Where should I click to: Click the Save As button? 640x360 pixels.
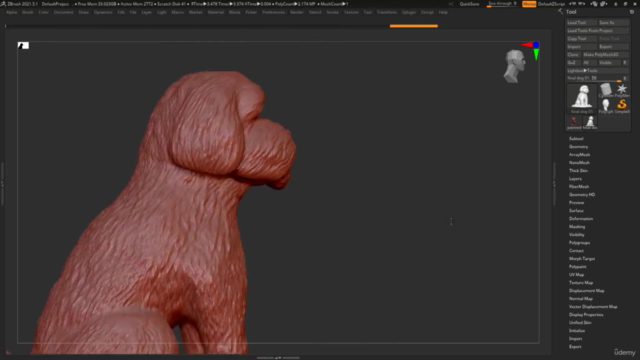coord(613,22)
